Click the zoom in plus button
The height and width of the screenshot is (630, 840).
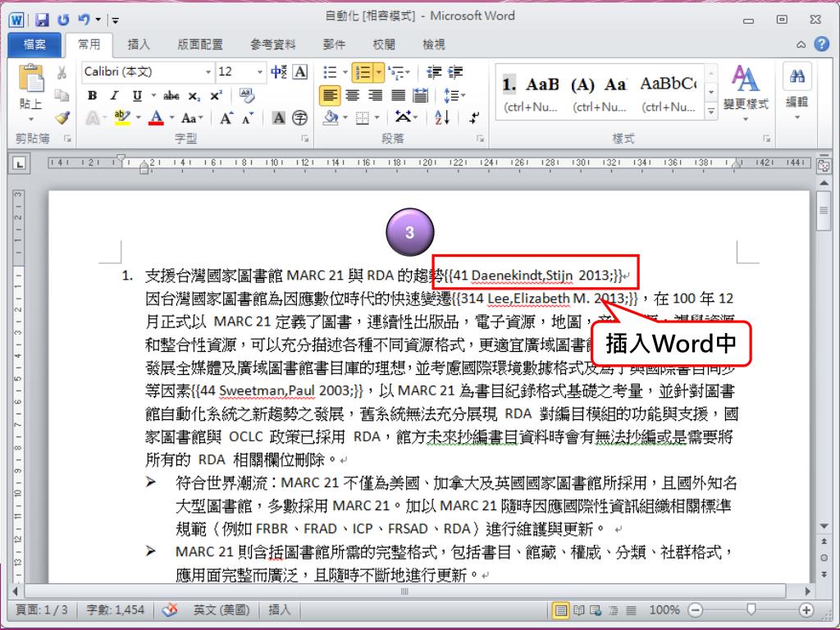coord(806,610)
